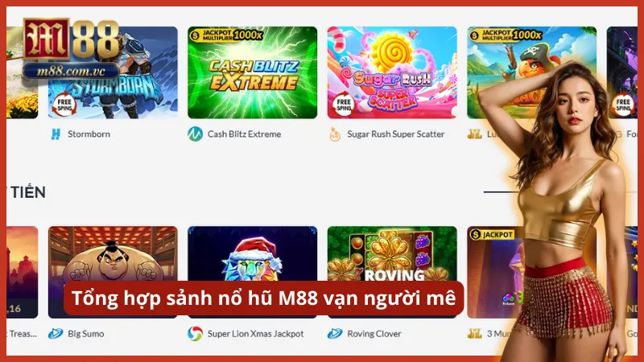
Task: Open the Cash Blitz Extreme game thumbnail
Action: click(x=252, y=72)
